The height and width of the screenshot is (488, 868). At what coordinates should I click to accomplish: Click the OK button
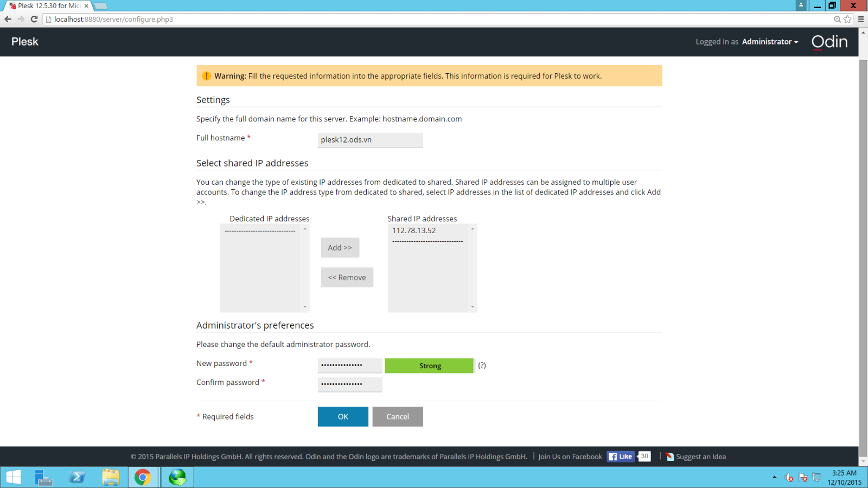pyautogui.click(x=343, y=416)
